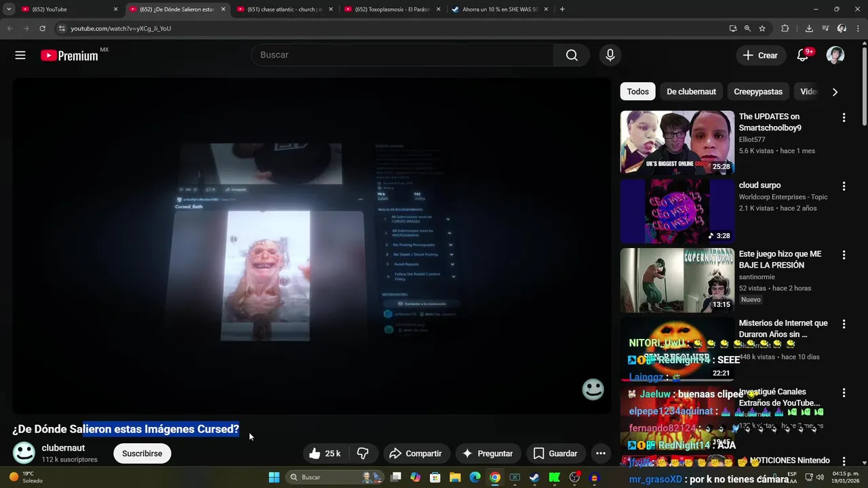868x488 pixels.
Task: Open clubernaut channel avatar
Action: click(24, 453)
